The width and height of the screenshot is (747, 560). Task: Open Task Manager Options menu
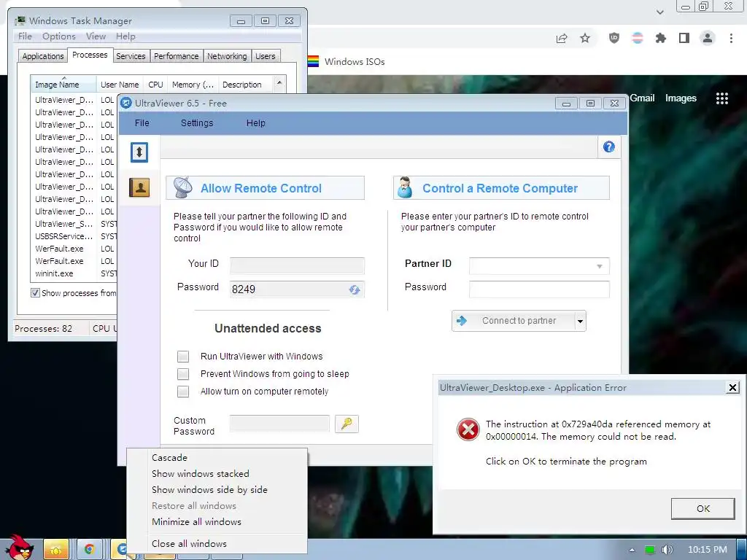(59, 36)
